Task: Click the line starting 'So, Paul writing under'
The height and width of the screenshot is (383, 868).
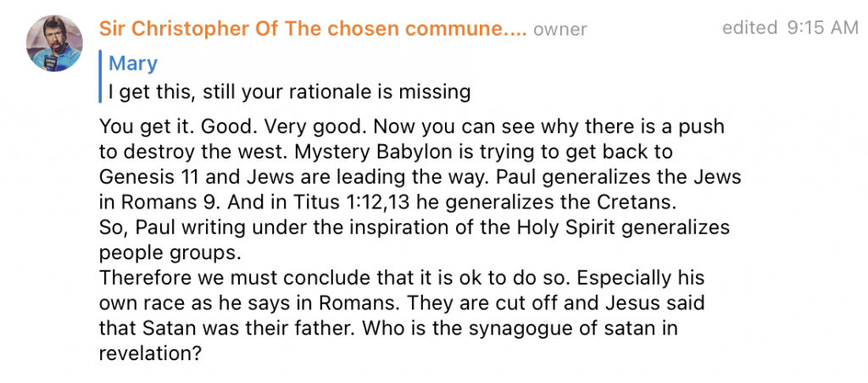Action: tap(415, 227)
